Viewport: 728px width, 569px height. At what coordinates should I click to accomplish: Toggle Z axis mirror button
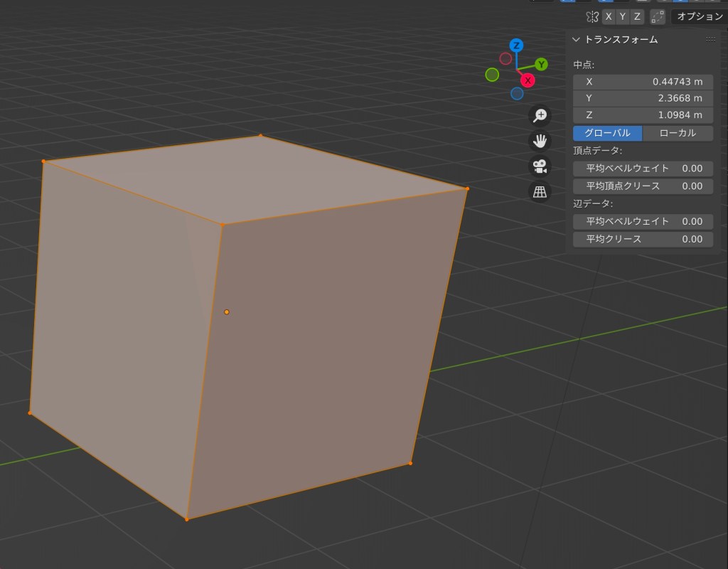tap(637, 16)
